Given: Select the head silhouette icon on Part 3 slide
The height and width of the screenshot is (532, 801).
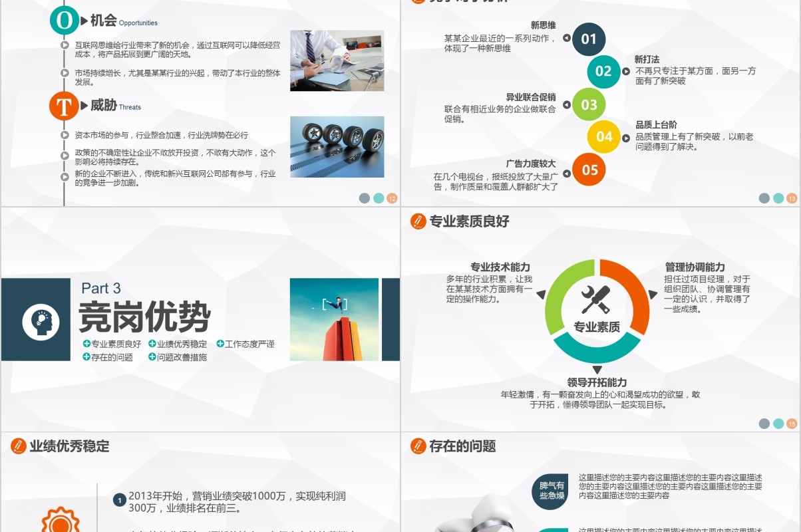Looking at the screenshot, I should [x=41, y=322].
